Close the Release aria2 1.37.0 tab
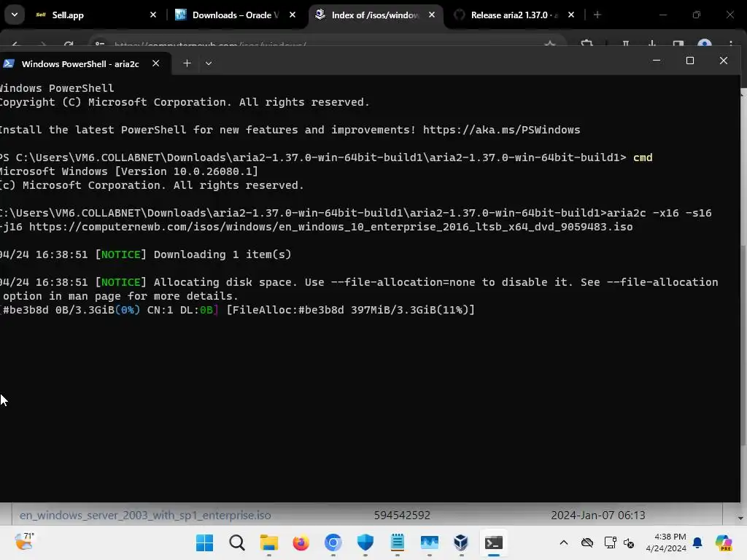Viewport: 747px width, 560px height. pyautogui.click(x=571, y=15)
